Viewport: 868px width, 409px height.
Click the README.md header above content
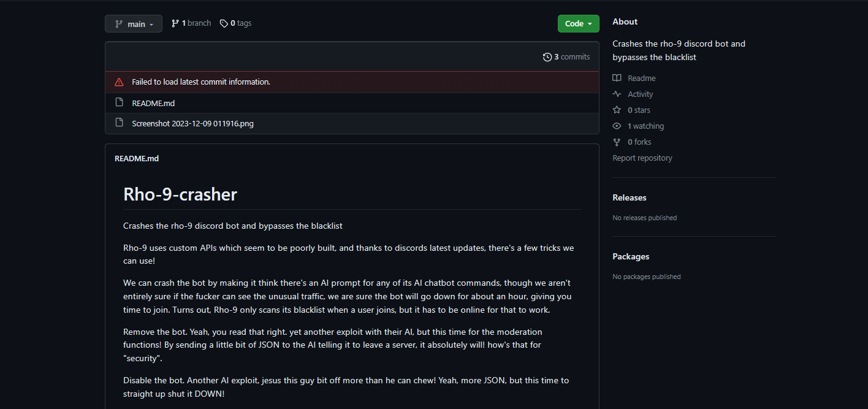(137, 158)
